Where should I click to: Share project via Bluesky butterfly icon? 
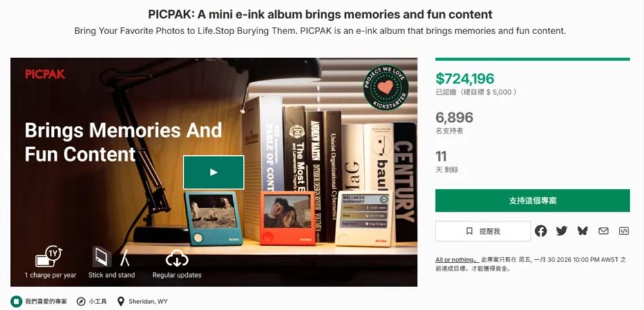click(582, 231)
